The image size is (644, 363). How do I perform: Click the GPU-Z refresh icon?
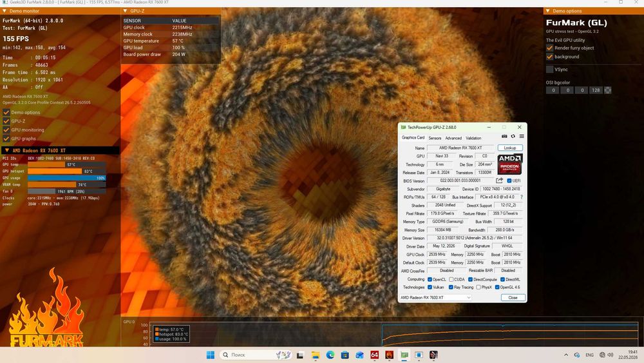point(513,137)
